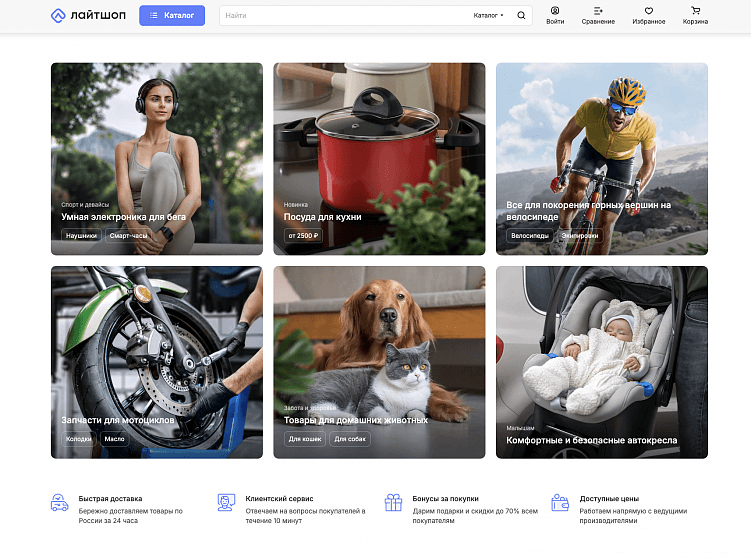The height and width of the screenshot is (559, 751).
Task: Open Товары для домашних животных title
Action: 356,420
